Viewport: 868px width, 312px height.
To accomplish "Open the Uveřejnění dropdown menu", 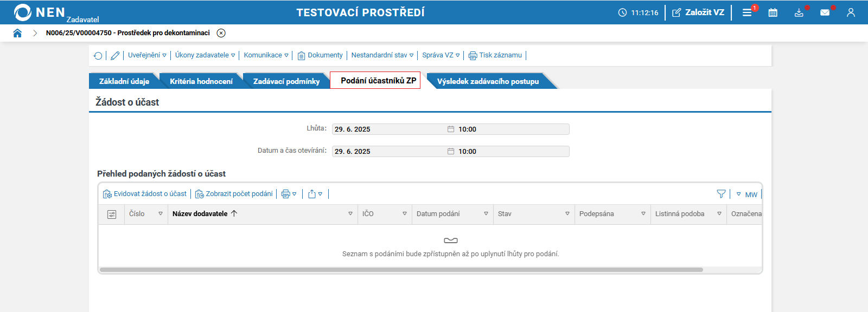I will coord(147,55).
